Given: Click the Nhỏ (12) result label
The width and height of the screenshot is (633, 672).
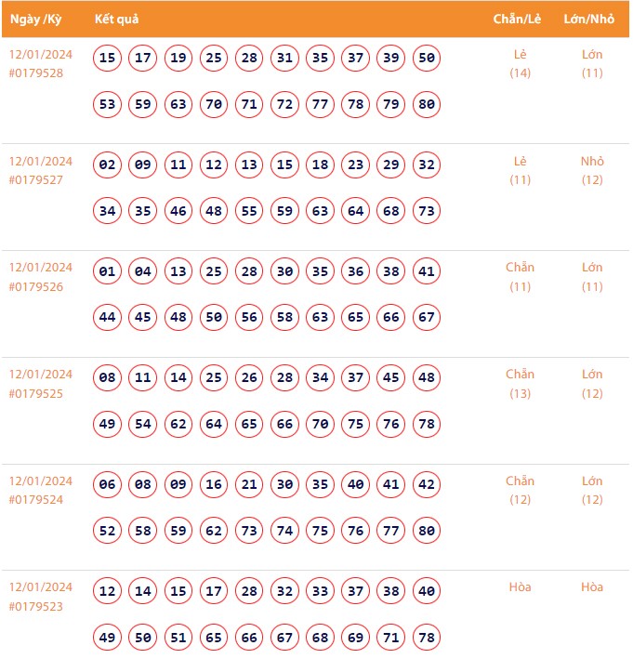Looking at the screenshot, I should point(592,170).
